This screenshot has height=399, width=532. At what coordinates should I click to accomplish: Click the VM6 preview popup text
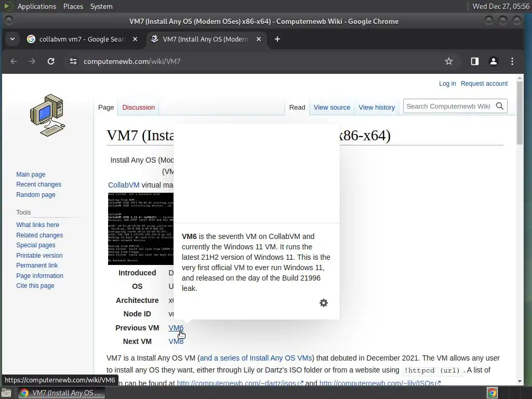point(256,262)
